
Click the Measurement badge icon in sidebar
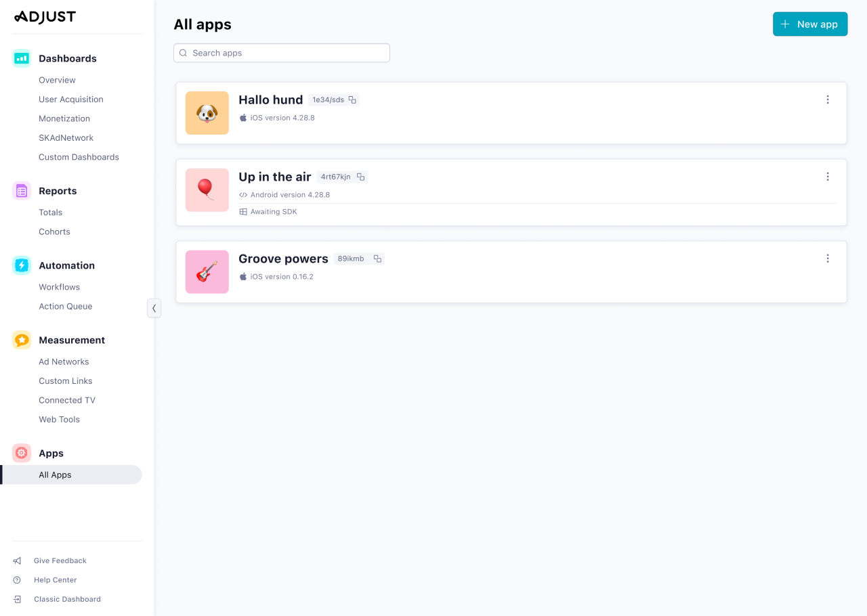pos(21,340)
